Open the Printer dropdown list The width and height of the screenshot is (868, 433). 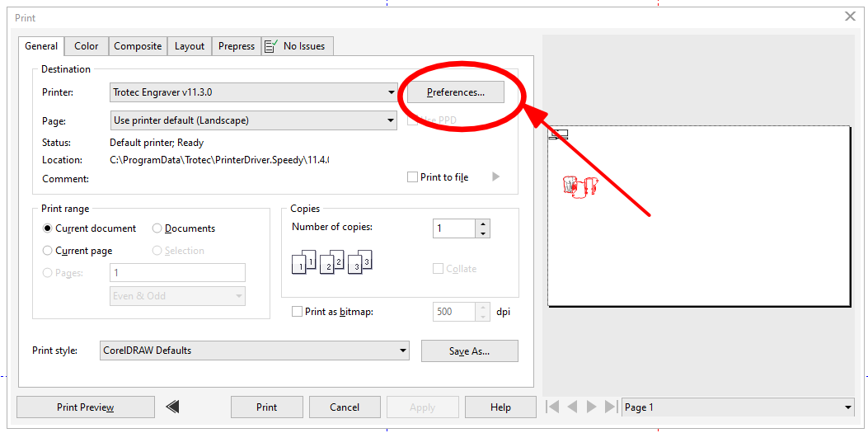tap(392, 92)
